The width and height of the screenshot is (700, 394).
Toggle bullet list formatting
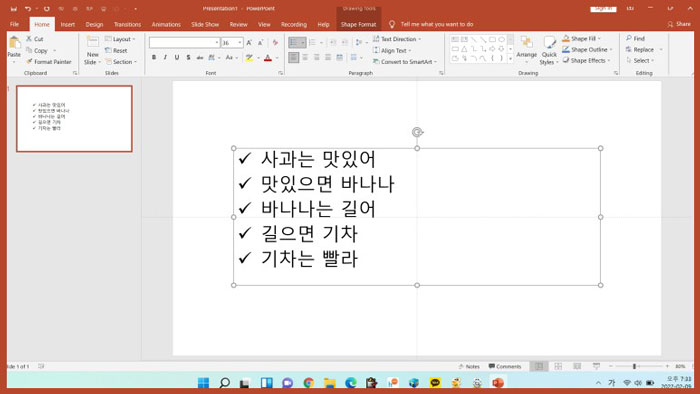pos(293,42)
